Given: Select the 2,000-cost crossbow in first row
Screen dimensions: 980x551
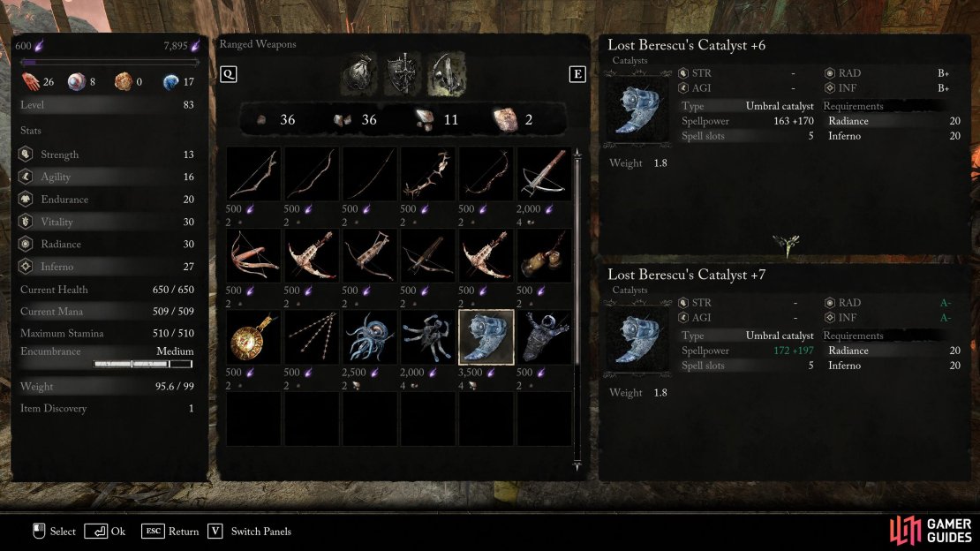Looking at the screenshot, I should pyautogui.click(x=544, y=174).
